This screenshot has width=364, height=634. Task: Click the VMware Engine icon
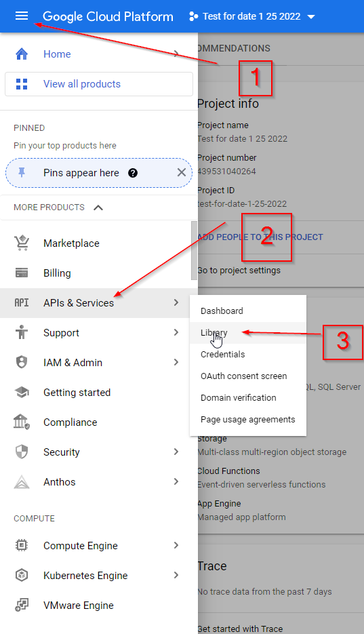[x=22, y=606]
